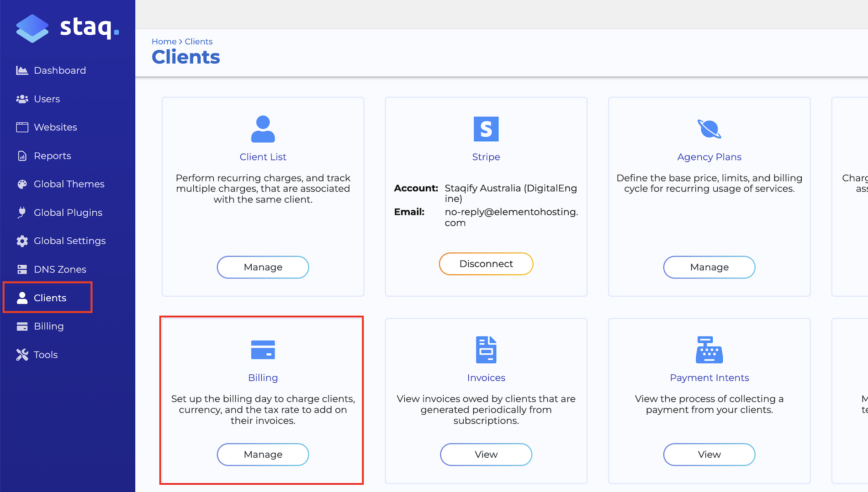Viewport: 868px width, 492px height.
Task: Open Websites section in sidebar
Action: 55,127
